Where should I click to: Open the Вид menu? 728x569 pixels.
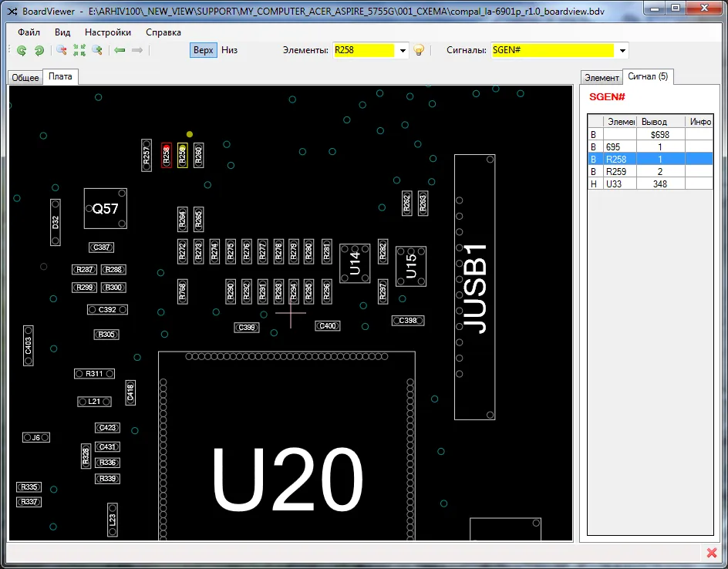click(62, 32)
